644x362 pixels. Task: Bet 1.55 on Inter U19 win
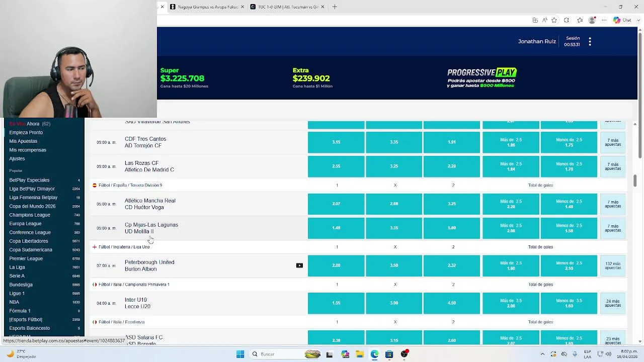click(x=336, y=303)
